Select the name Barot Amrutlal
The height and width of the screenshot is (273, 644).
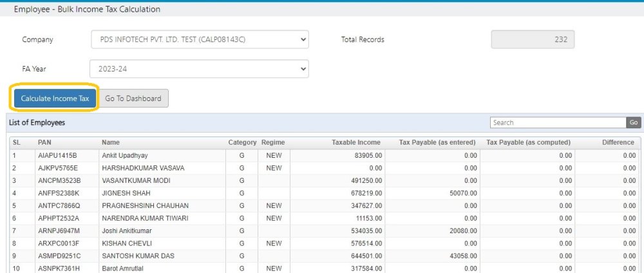click(x=123, y=268)
